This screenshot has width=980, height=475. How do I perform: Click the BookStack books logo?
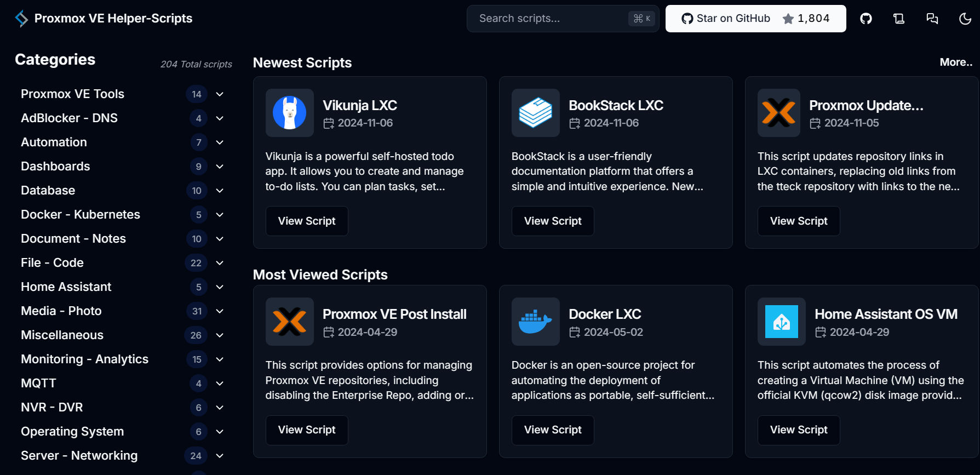click(536, 113)
